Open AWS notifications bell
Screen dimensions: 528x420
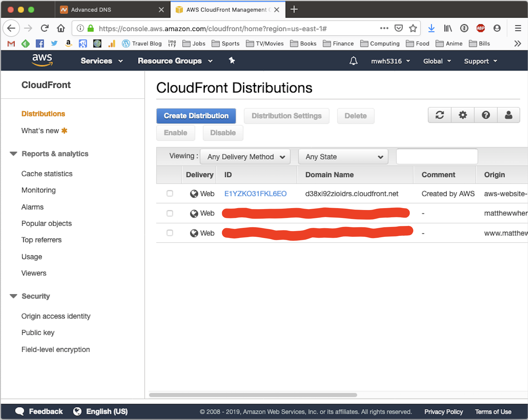(x=353, y=61)
